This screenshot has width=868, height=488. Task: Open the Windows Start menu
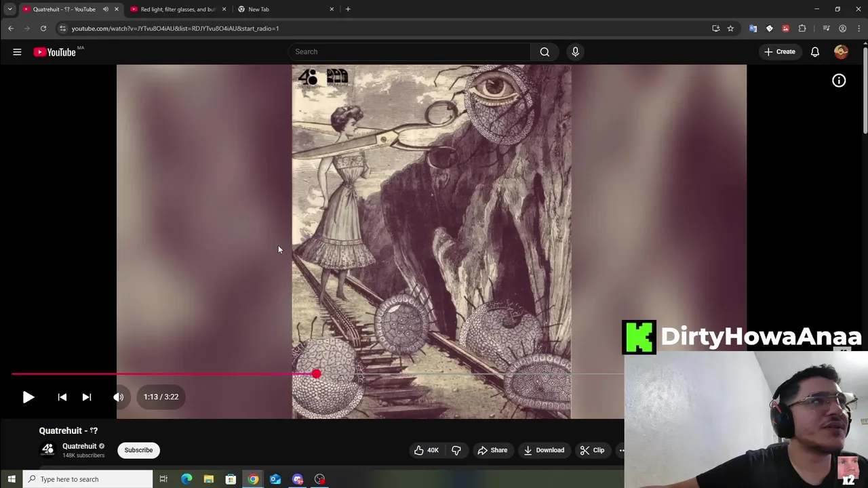[11, 479]
